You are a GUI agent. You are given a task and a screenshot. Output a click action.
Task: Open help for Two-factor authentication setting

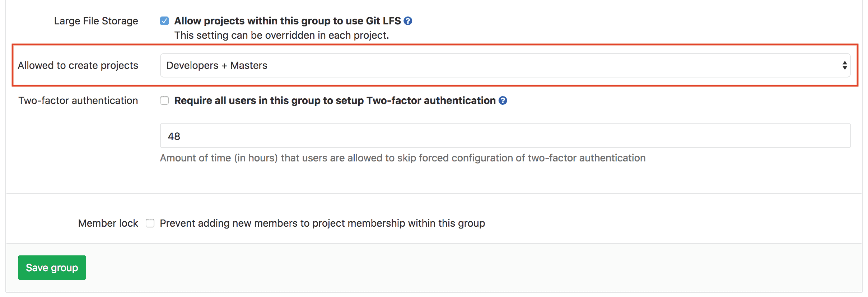click(x=503, y=101)
